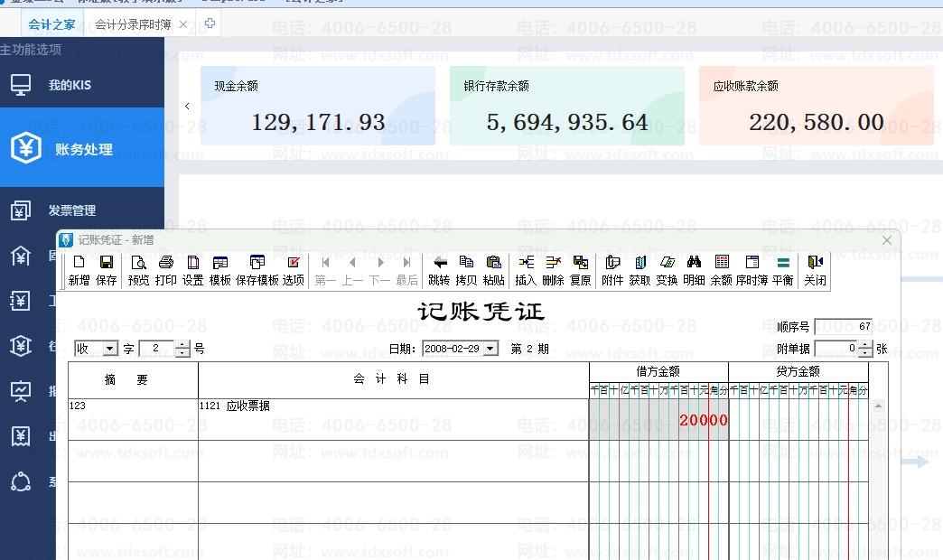This screenshot has height=560, width=943.
Task: Collapse the balance cards with left chevron
Action: coord(187,106)
